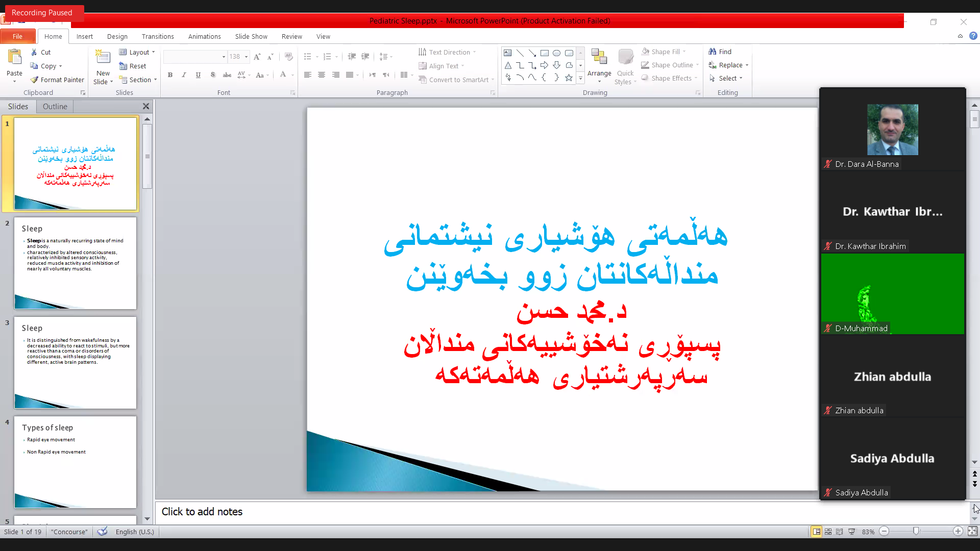Click the Replace button
Screen dimensions: 980x551
pyautogui.click(x=728, y=65)
